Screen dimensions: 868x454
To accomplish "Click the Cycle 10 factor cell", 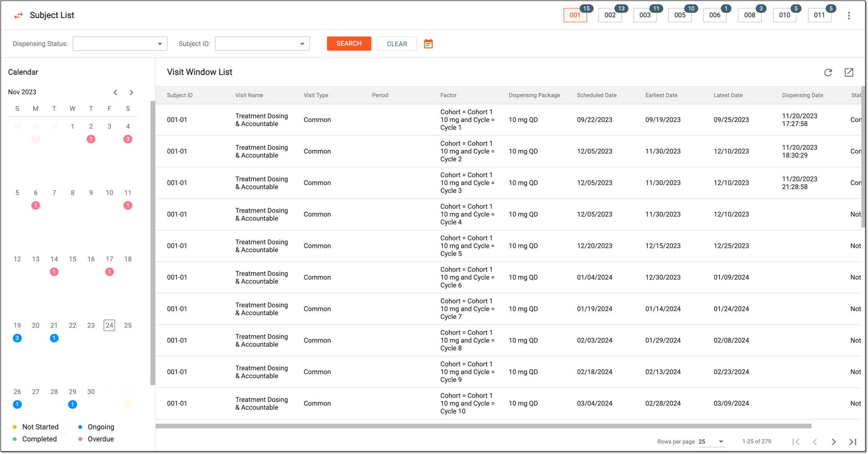I will click(467, 403).
